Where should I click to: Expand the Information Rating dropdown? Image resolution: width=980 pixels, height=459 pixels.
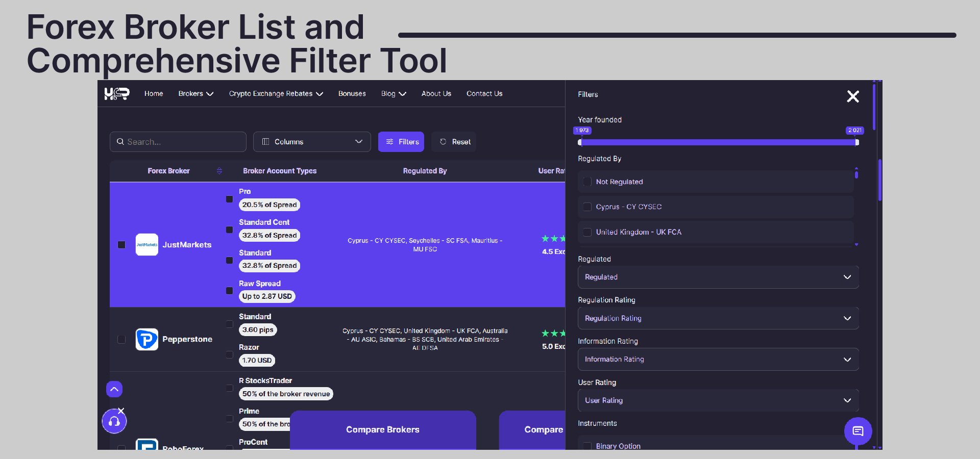718,360
